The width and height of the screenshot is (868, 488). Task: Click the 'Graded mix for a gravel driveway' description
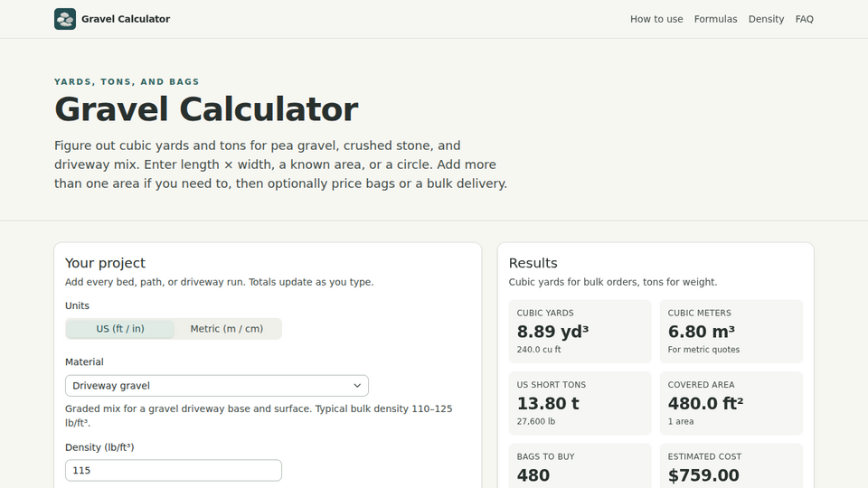(x=259, y=416)
